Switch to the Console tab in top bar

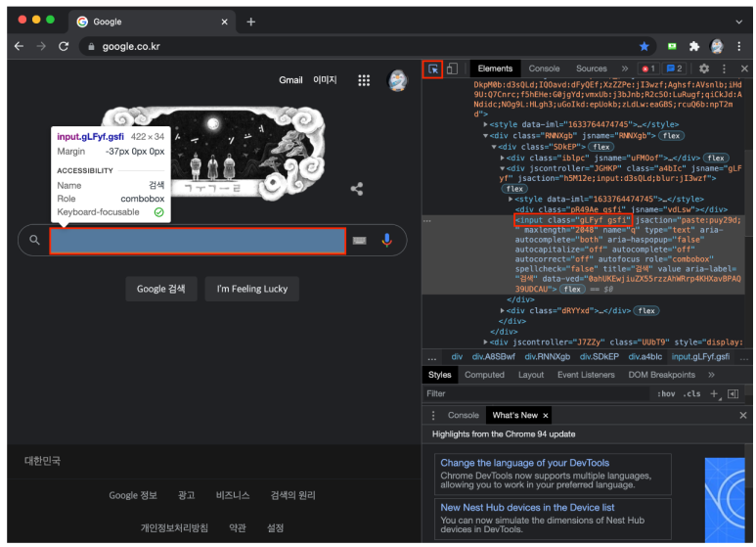coord(545,68)
